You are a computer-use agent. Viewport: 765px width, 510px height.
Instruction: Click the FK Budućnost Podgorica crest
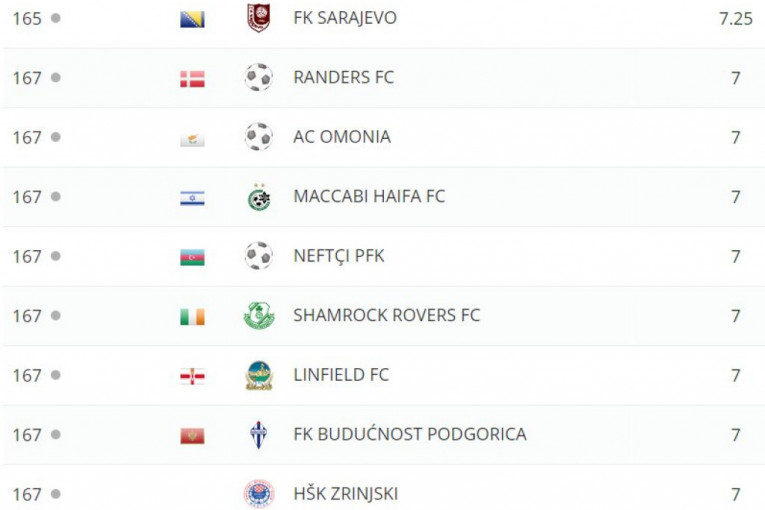[x=258, y=435]
